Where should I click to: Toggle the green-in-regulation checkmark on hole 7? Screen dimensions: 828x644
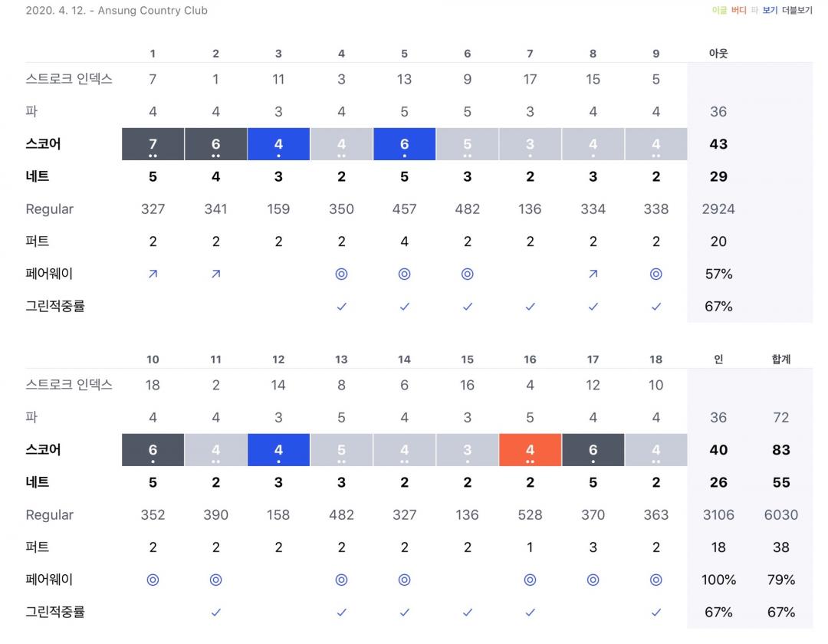tap(530, 306)
